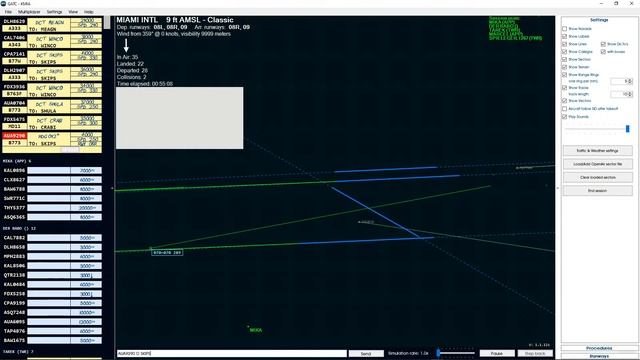Select the THY5377 approach strip

click(52, 208)
